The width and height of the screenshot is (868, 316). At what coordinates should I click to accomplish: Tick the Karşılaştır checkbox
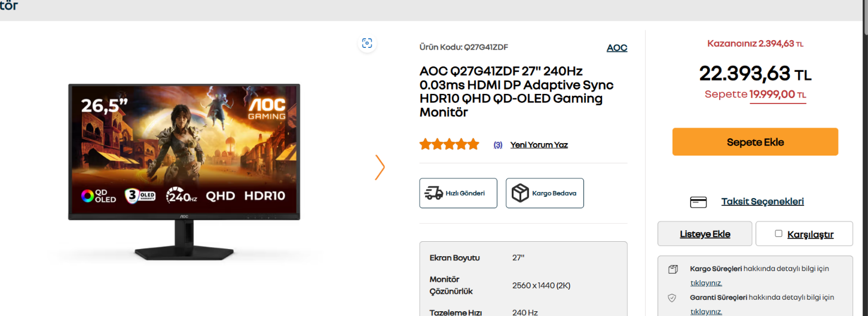(x=778, y=233)
